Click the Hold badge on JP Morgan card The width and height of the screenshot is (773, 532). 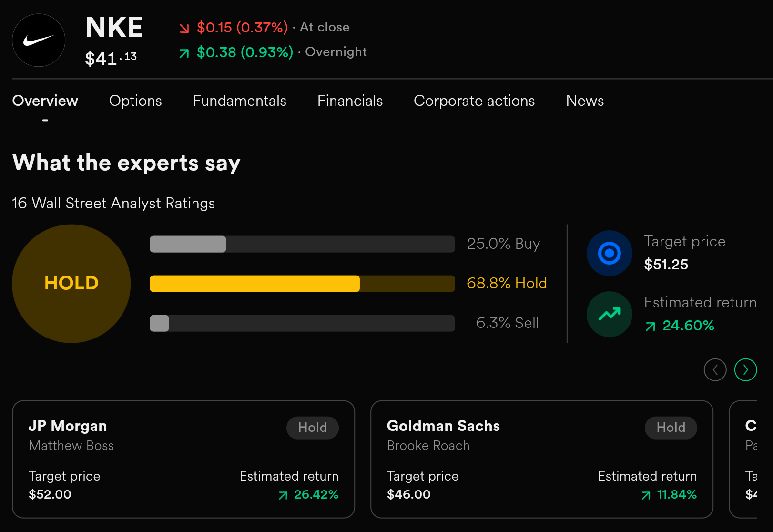(x=313, y=428)
